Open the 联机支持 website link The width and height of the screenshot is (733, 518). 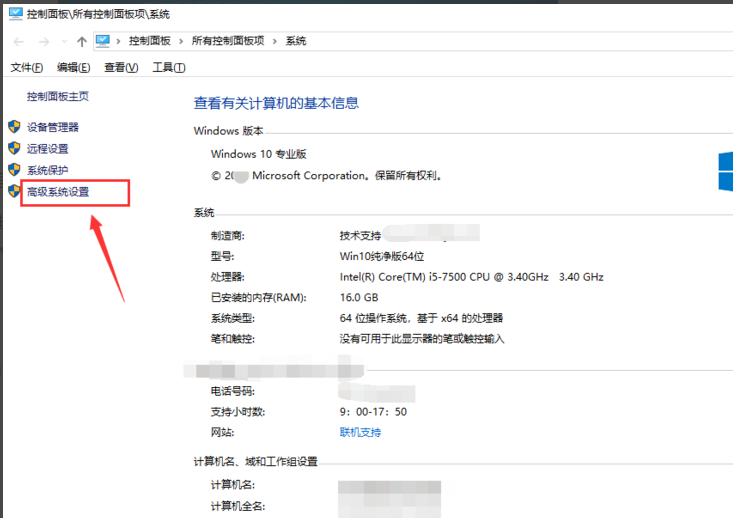[x=360, y=432]
